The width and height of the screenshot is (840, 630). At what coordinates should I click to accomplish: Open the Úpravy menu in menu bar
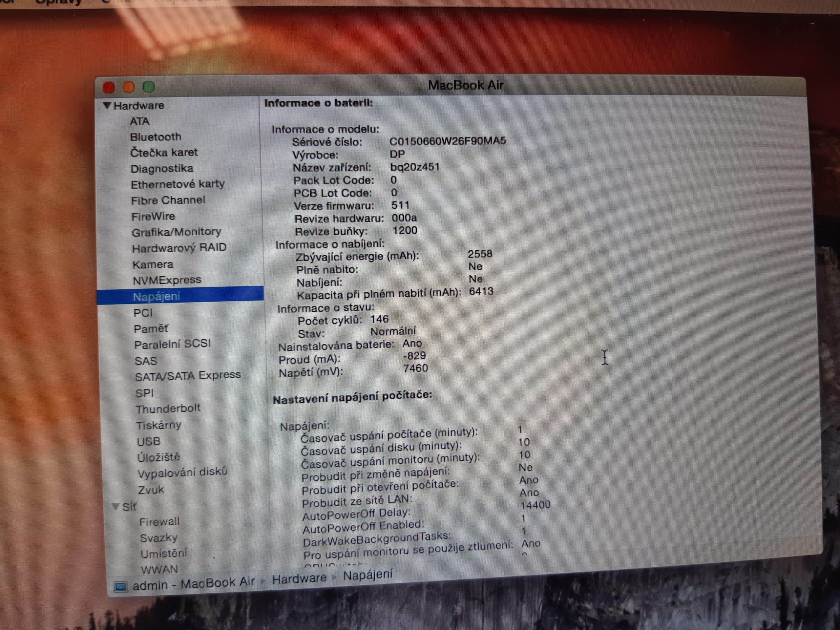pyautogui.click(x=59, y=2)
